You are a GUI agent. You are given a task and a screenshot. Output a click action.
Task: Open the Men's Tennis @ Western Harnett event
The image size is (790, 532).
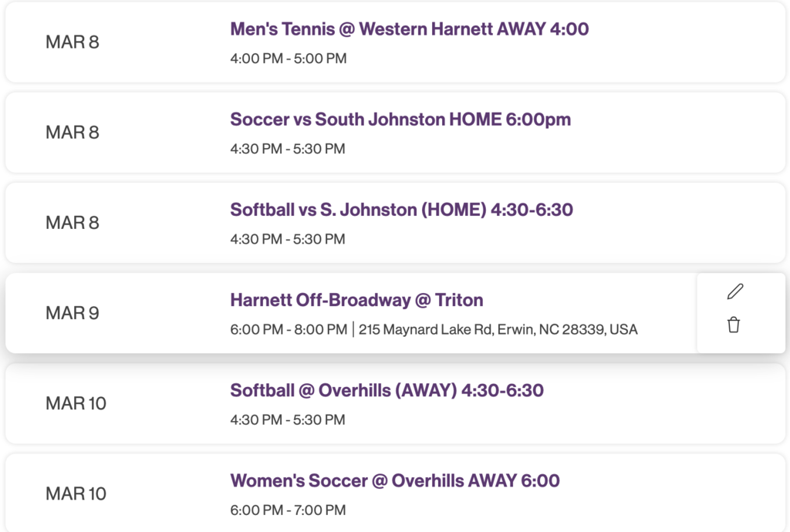click(409, 29)
